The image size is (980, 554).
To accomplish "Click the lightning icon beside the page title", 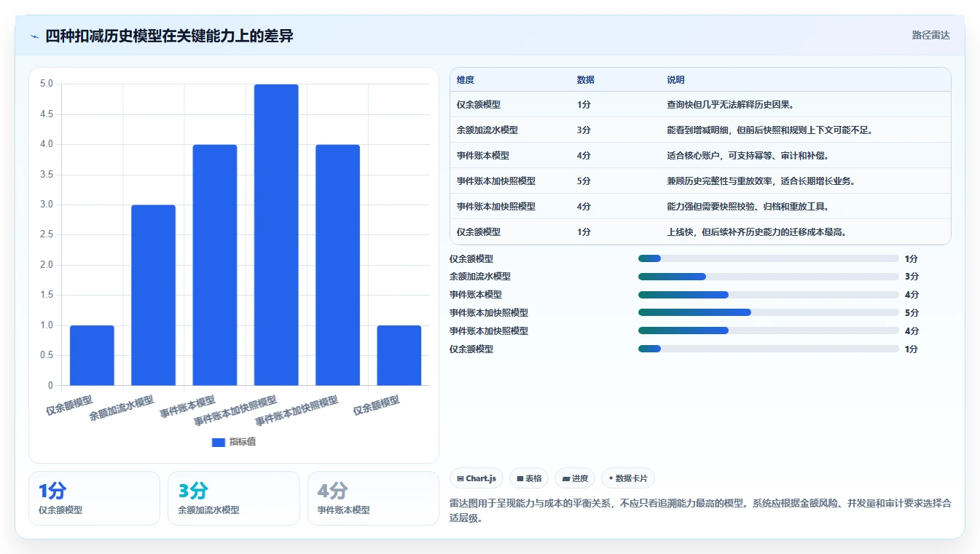I will tap(35, 36).
